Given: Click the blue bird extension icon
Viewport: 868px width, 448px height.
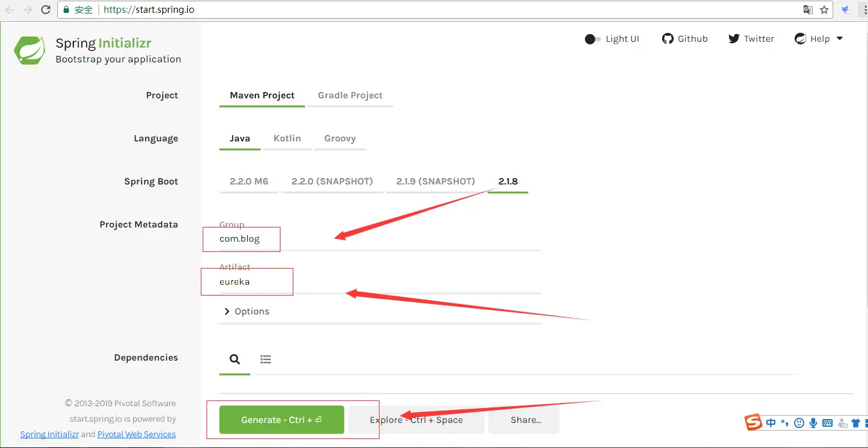Looking at the screenshot, I should click(845, 10).
